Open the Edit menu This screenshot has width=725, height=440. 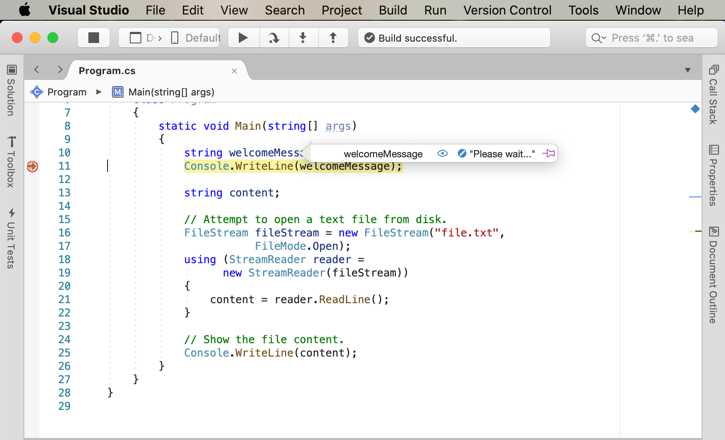click(x=192, y=10)
